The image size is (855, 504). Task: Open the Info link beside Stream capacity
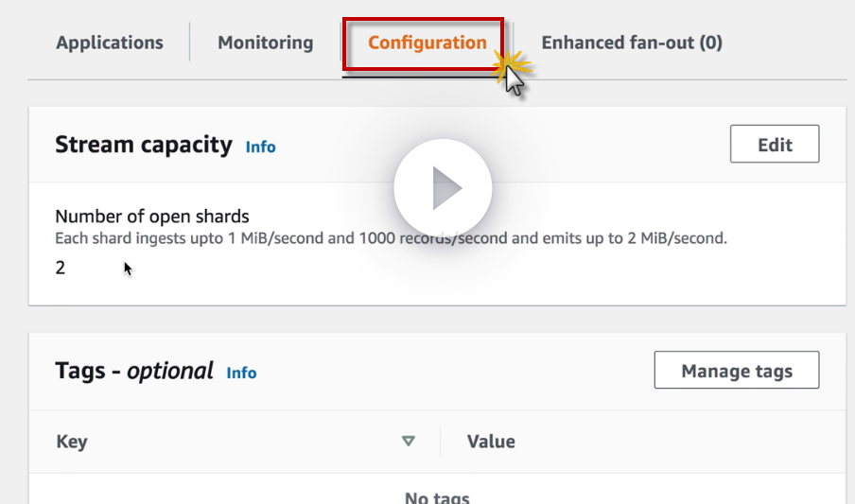tap(260, 147)
